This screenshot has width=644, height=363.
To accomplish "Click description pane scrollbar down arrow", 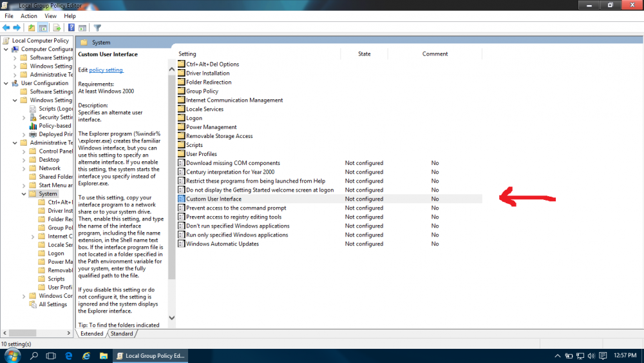I will 171,317.
